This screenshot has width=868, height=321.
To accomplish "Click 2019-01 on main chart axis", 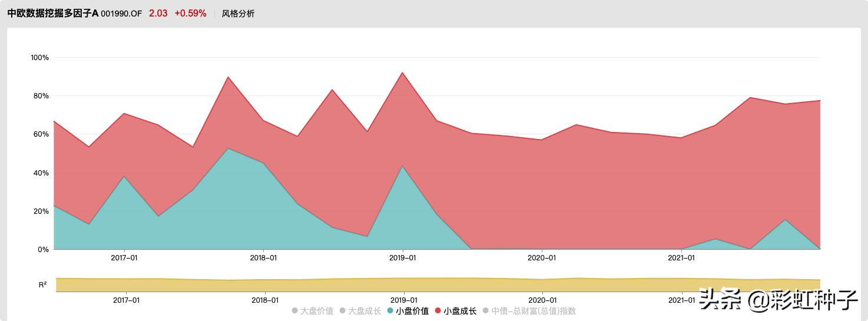I will click(403, 258).
